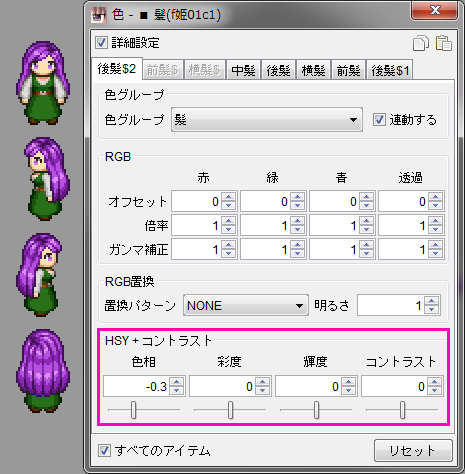
Task: Click the リセット button
Action: click(413, 451)
